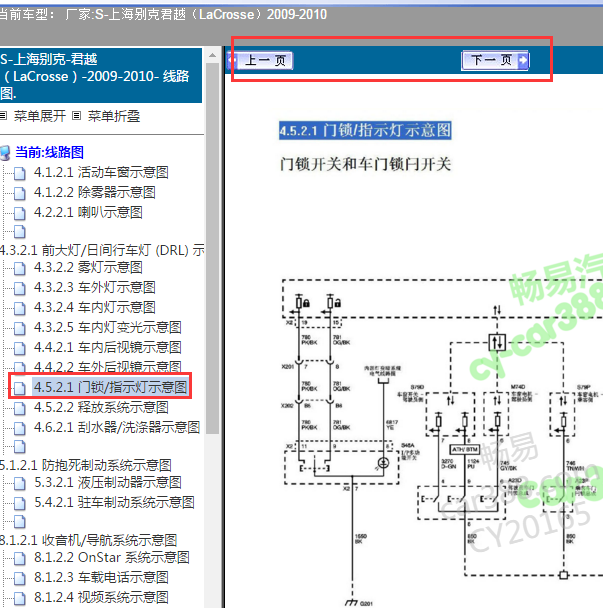Click the 当前:线路图 root node icon
This screenshot has width=603, height=608.
[5, 153]
